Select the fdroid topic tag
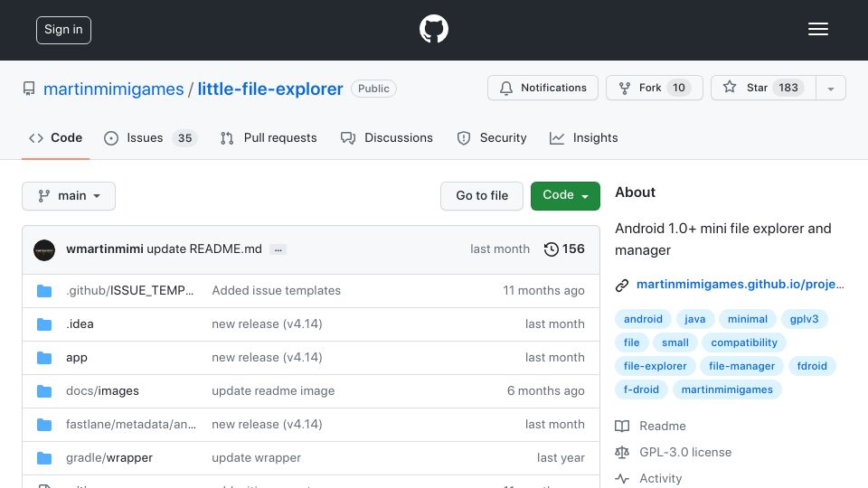The width and height of the screenshot is (868, 488). [812, 366]
